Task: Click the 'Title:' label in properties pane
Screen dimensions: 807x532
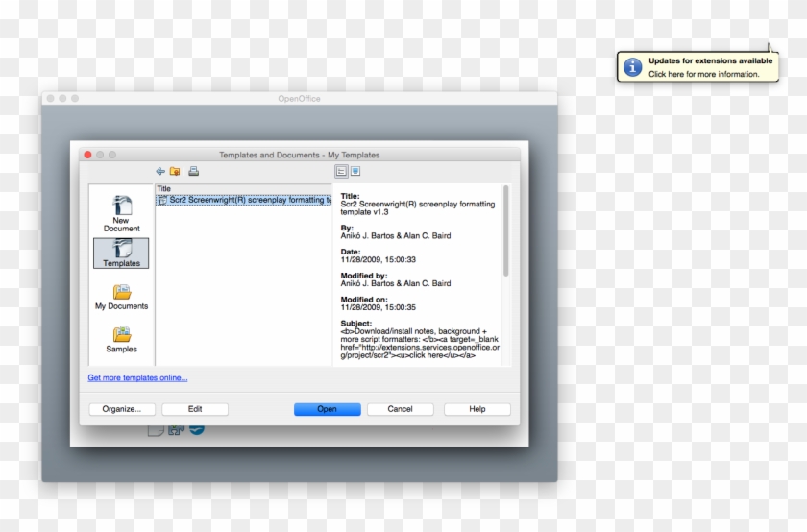Action: 350,196
